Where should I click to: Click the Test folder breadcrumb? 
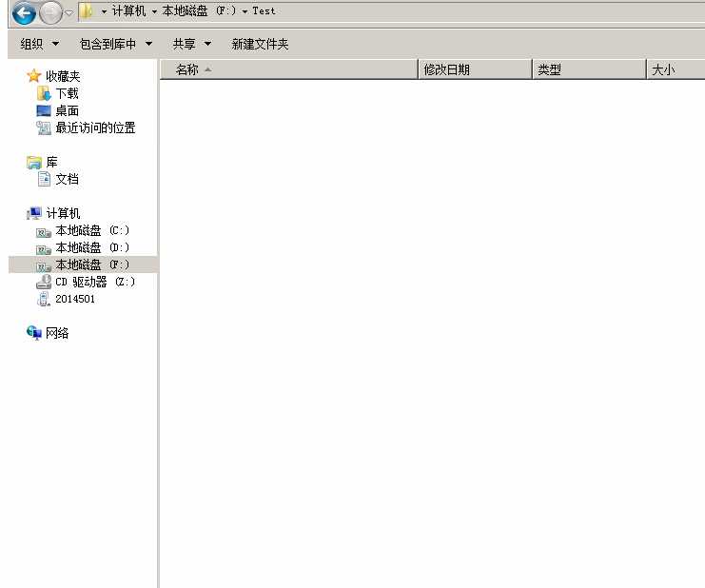point(264,10)
